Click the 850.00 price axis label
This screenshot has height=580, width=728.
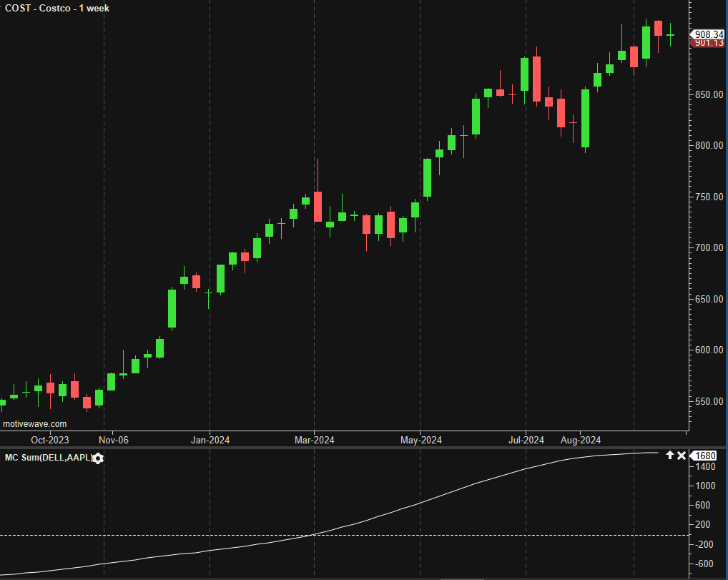click(x=709, y=94)
